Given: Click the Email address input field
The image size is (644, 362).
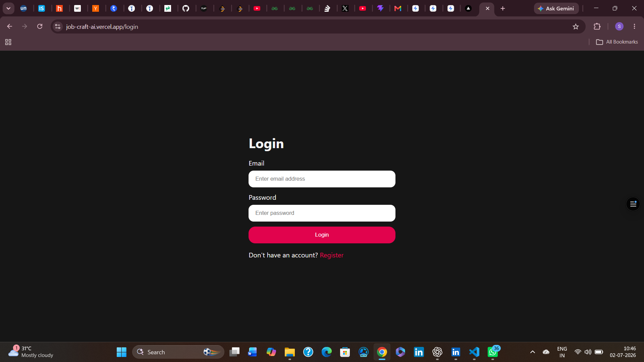Looking at the screenshot, I should point(322,179).
